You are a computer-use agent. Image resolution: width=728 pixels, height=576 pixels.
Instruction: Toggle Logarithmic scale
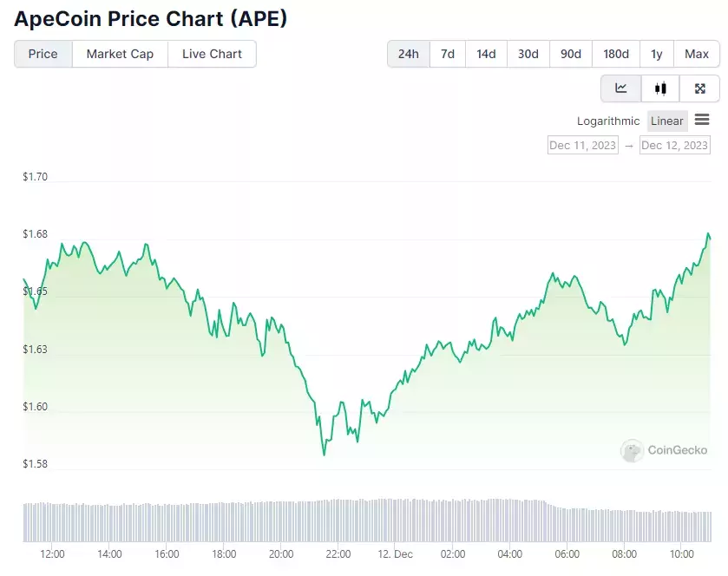(608, 121)
